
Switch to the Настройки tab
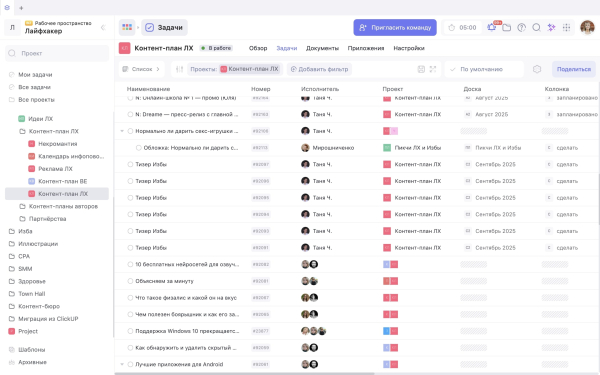coord(409,48)
